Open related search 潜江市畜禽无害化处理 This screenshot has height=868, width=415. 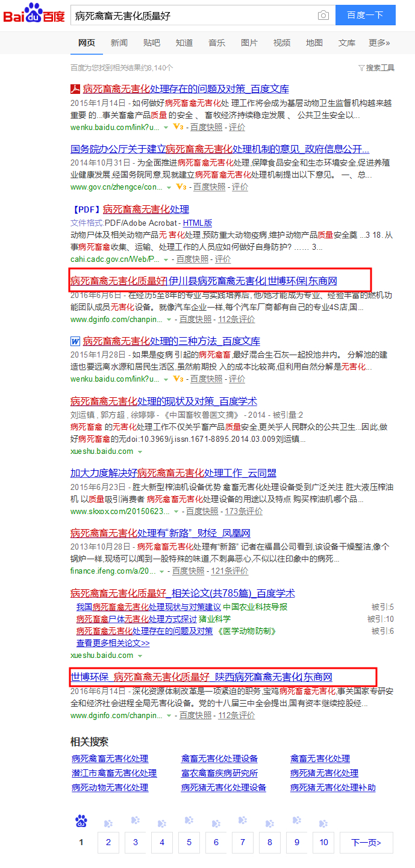pos(114,773)
